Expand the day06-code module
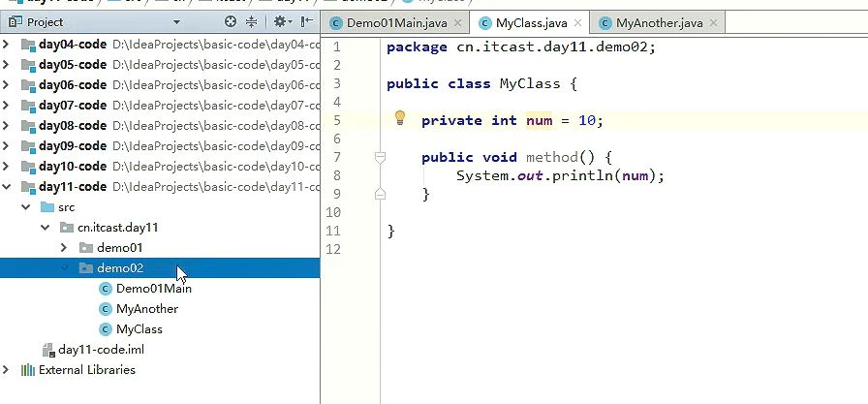 point(6,84)
